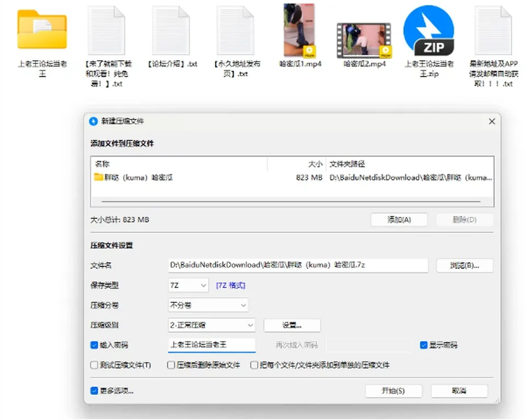Viewport: 526px width, 420px height.
Task: Check 把每个文件/文件夹添加到单独的压缩文件 option
Action: tap(254, 365)
